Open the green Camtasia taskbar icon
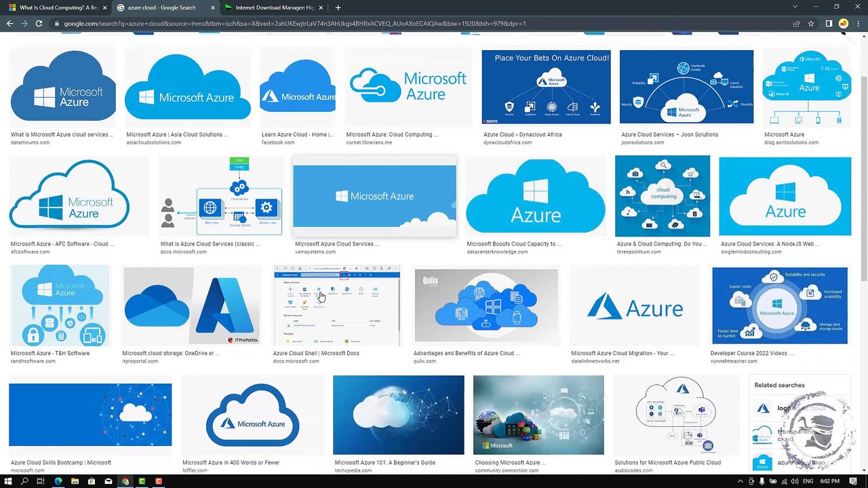 point(142,482)
